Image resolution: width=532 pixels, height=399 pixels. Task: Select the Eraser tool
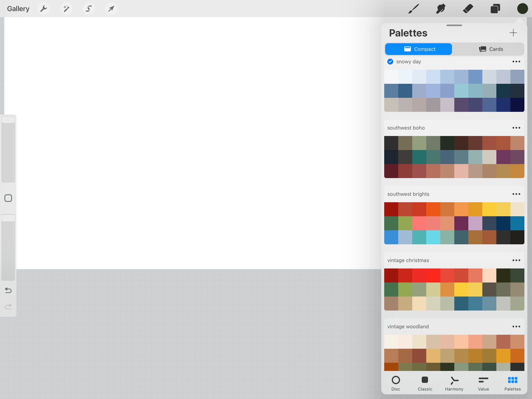click(468, 9)
